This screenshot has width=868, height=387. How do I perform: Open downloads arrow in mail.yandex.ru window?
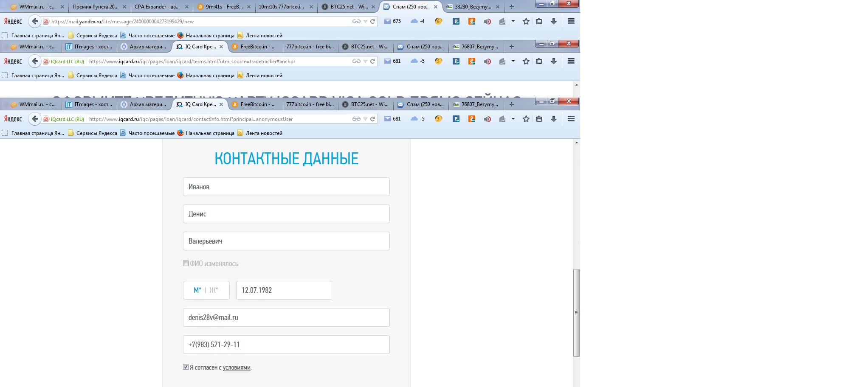click(x=554, y=21)
